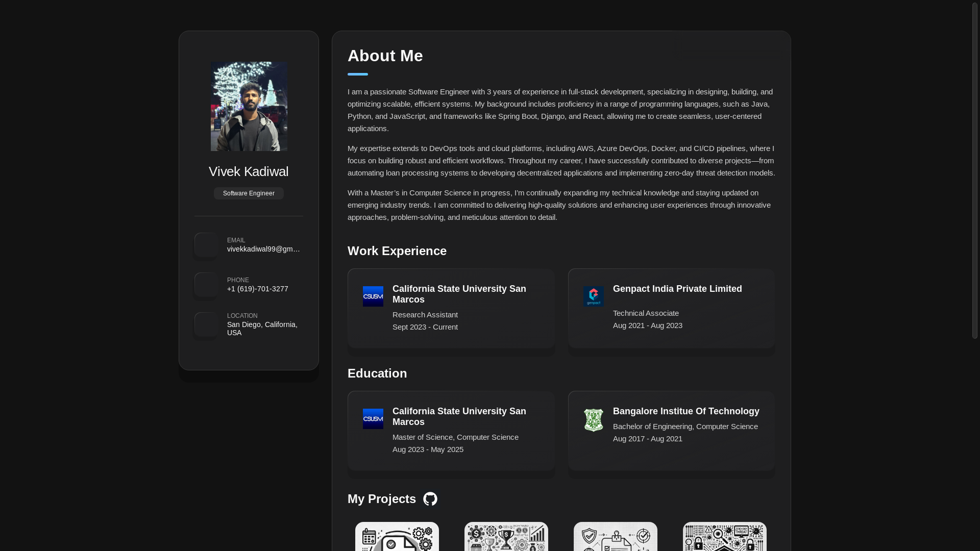Screen dimensions: 980x551
Task: Open the project thumbnail with shield and clipboard
Action: tap(616, 536)
